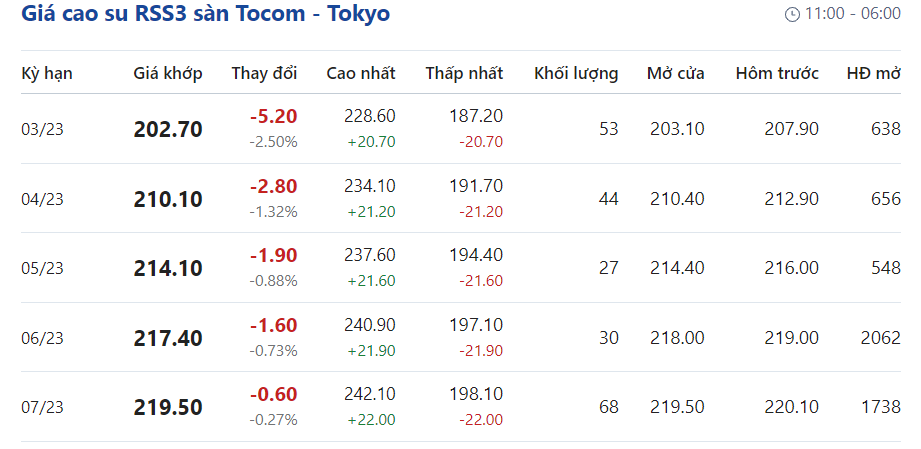This screenshot has width=921, height=449.
Task: Select the 04/23 contract term
Action: click(x=42, y=199)
